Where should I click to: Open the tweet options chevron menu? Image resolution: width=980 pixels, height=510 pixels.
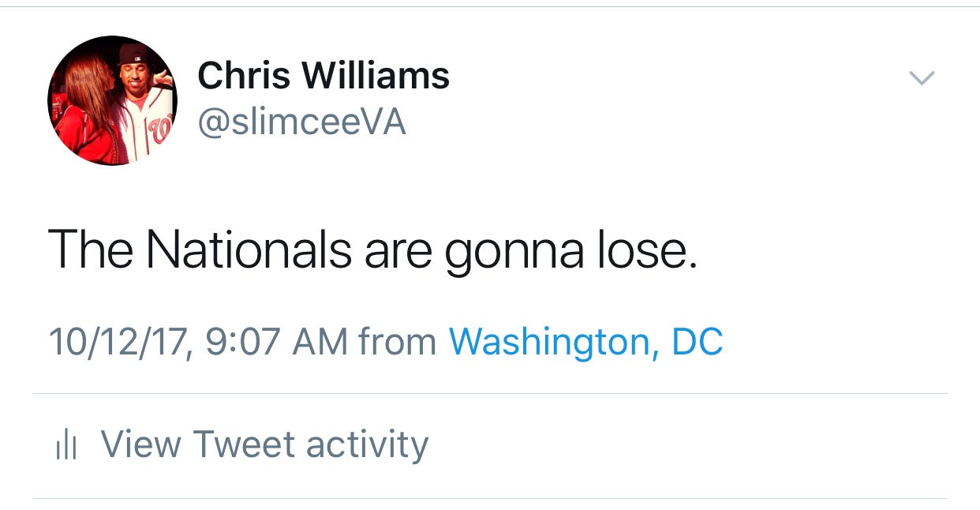[x=922, y=77]
